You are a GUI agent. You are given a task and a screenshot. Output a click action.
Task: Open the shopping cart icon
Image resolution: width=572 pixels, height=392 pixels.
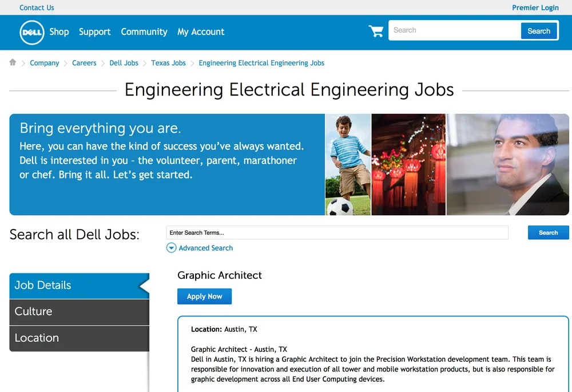(376, 31)
